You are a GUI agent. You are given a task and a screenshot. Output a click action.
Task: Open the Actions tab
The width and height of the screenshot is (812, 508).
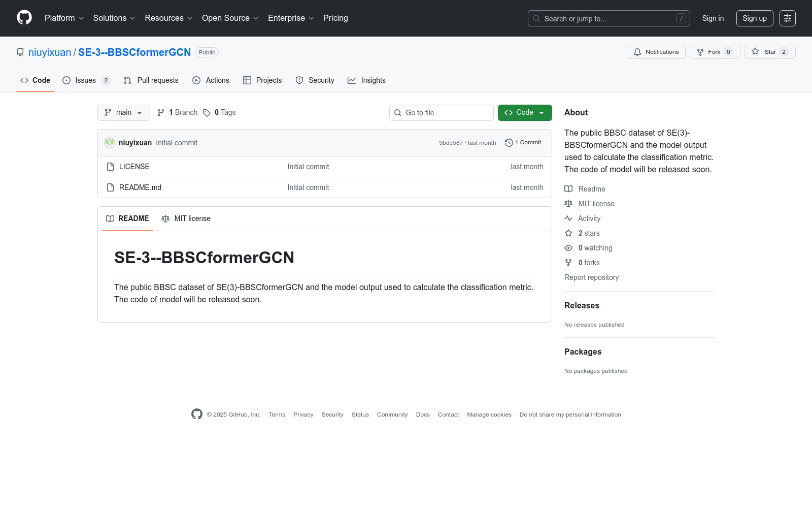pos(211,80)
